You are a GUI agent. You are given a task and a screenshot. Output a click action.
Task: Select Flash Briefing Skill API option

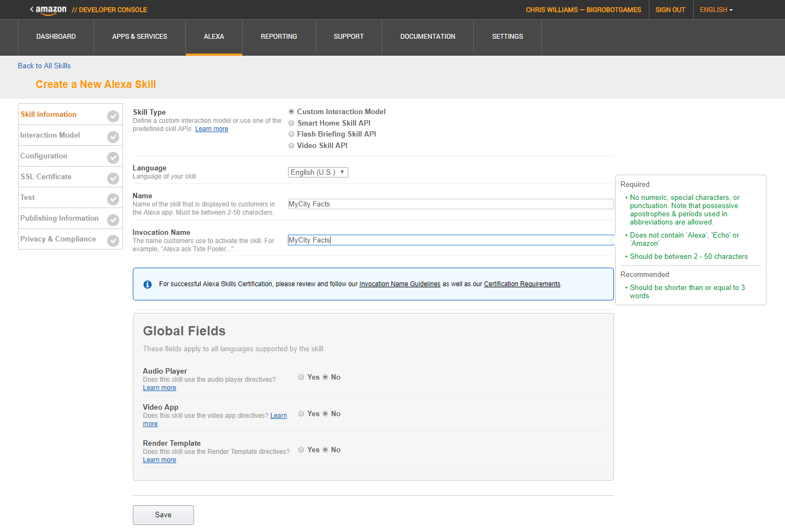tap(291, 134)
